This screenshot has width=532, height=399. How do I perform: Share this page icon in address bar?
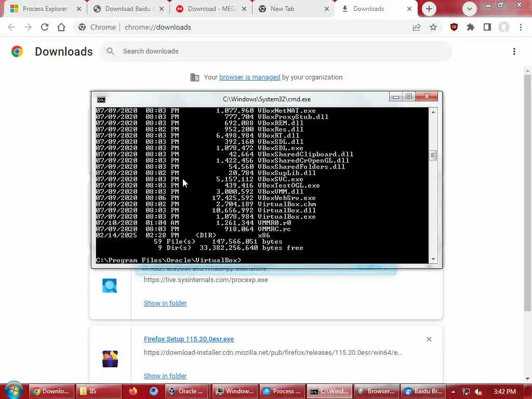pyautogui.click(x=417, y=27)
